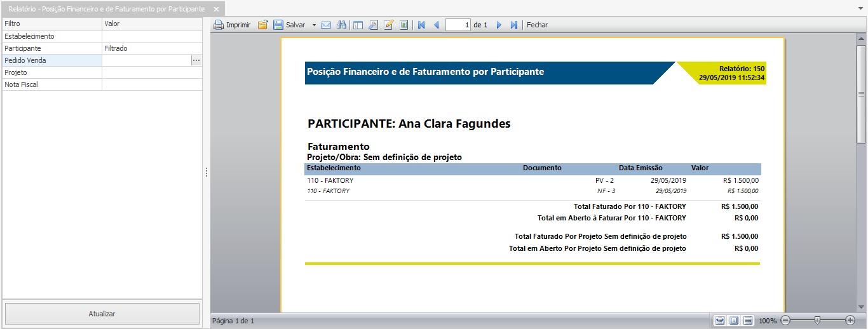Open Pedido Venda ellipsis selector
The height and width of the screenshot is (329, 868).
pos(196,60)
